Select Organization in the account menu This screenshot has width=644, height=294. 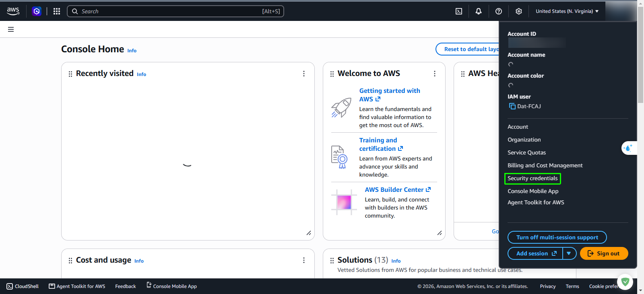[x=524, y=140]
